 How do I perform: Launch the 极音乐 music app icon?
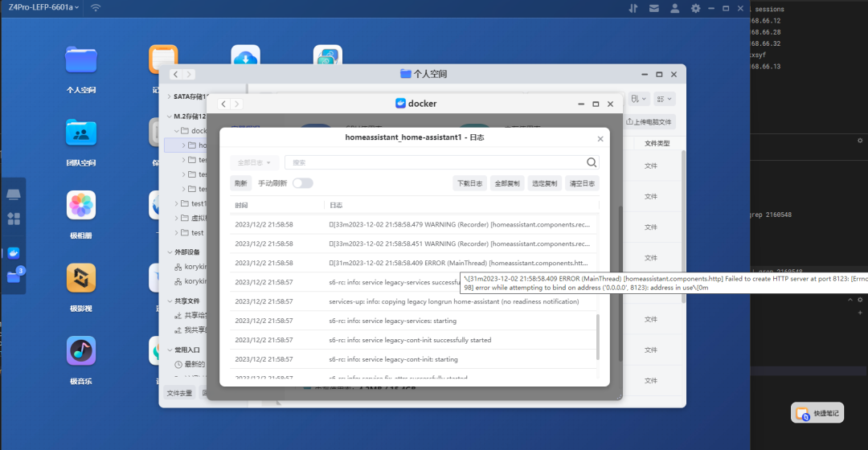click(81, 351)
